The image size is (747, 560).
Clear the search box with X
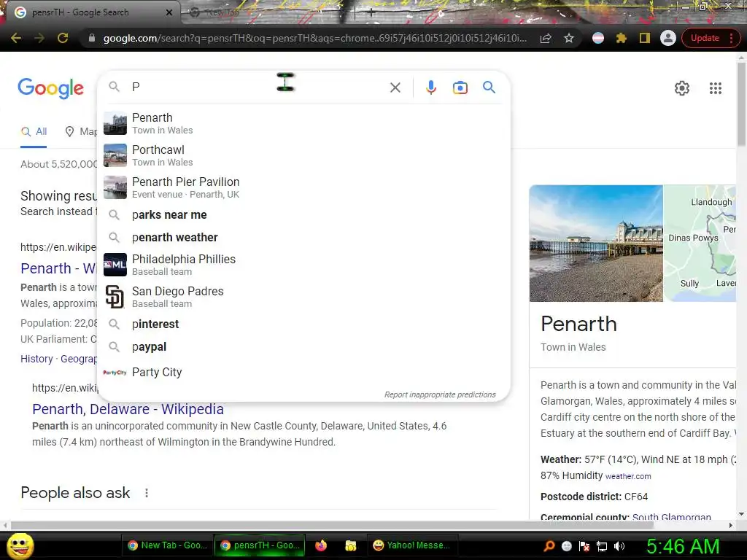(395, 87)
